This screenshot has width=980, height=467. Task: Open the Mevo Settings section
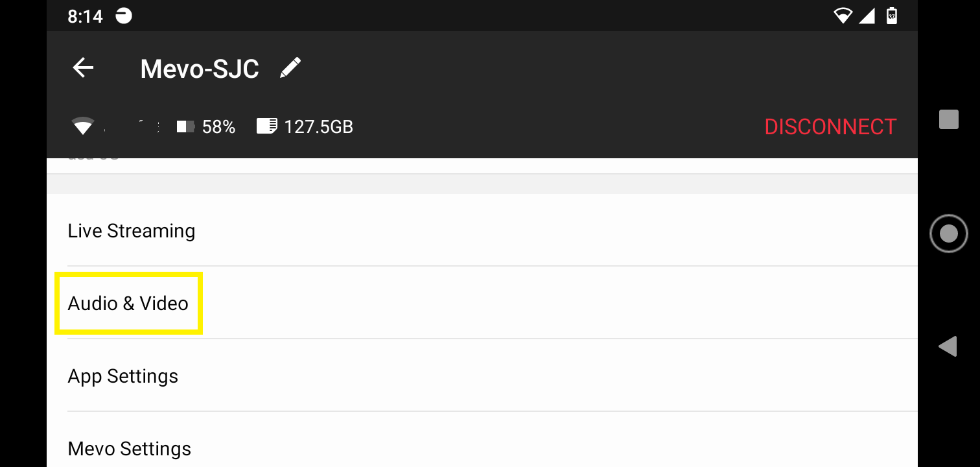click(x=129, y=448)
